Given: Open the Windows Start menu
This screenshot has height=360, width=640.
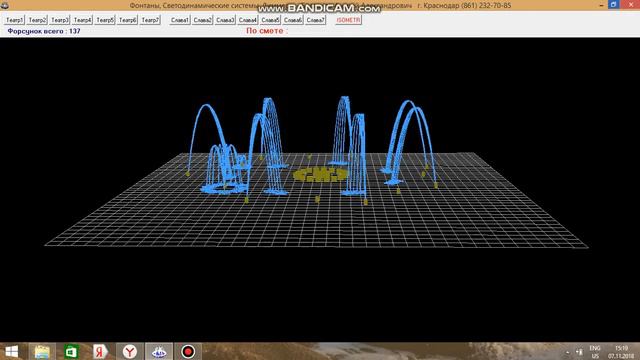Looking at the screenshot, I should pyautogui.click(x=11, y=351).
